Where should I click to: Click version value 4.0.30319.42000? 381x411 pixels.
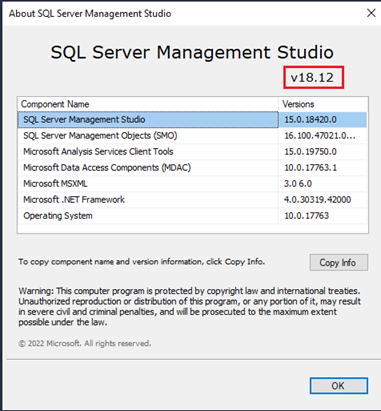[x=317, y=200]
